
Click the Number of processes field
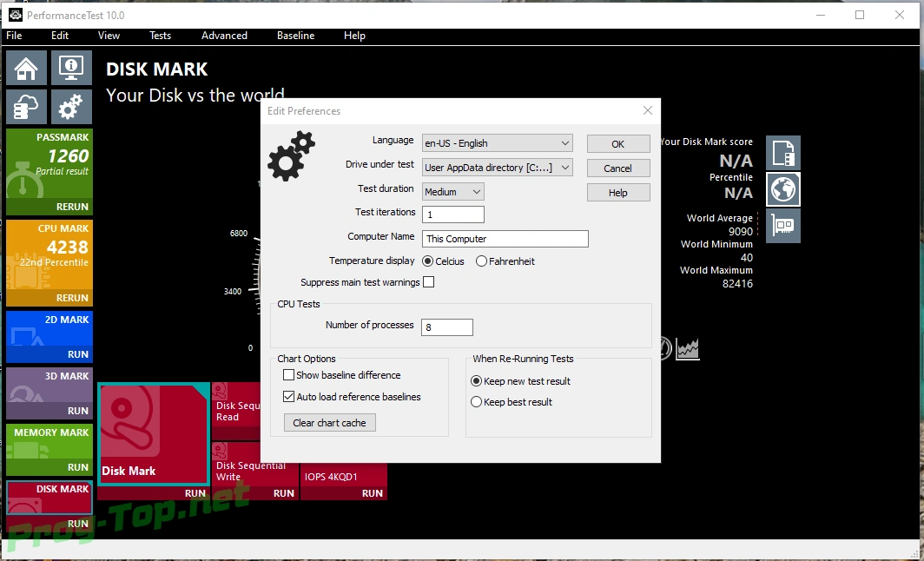447,327
